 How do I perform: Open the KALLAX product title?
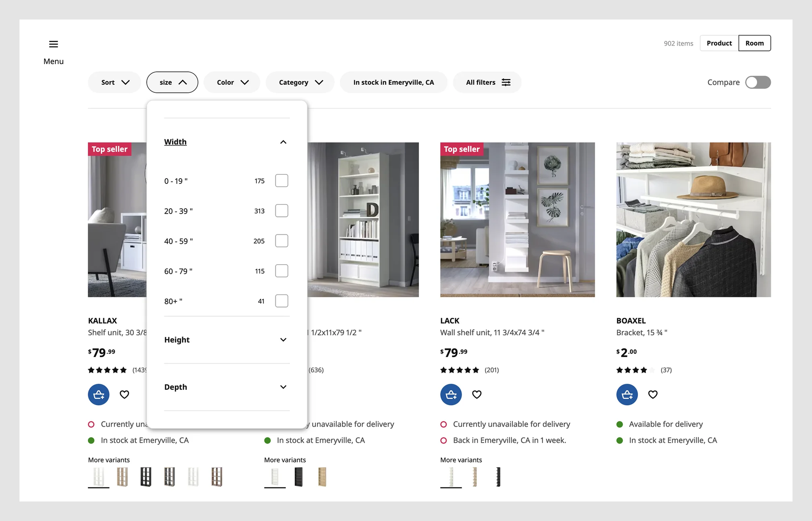pyautogui.click(x=102, y=320)
